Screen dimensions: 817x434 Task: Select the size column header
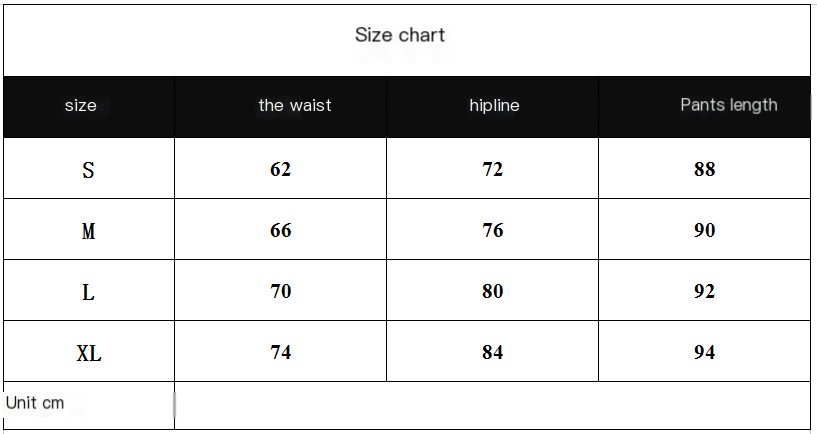tap(81, 105)
